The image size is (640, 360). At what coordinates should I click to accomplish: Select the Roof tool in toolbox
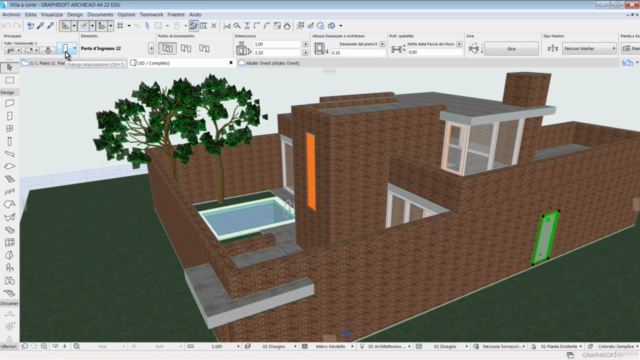[x=9, y=204]
